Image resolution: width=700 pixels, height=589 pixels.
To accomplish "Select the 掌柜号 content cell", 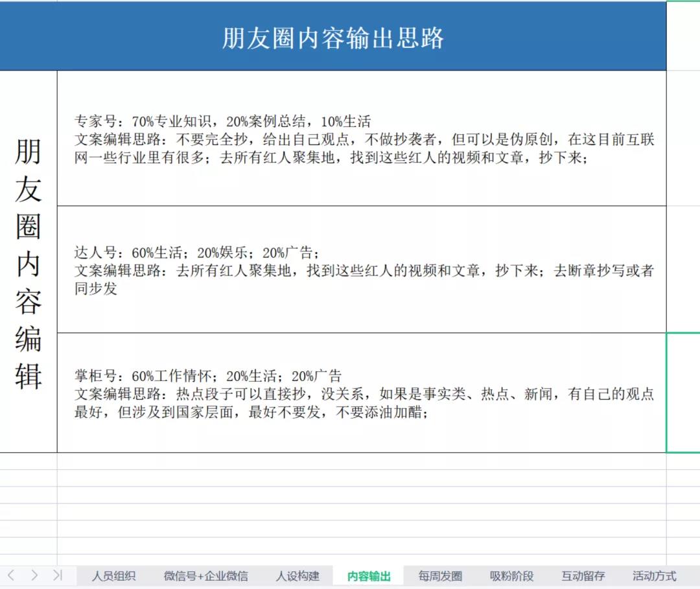I will tap(362, 393).
